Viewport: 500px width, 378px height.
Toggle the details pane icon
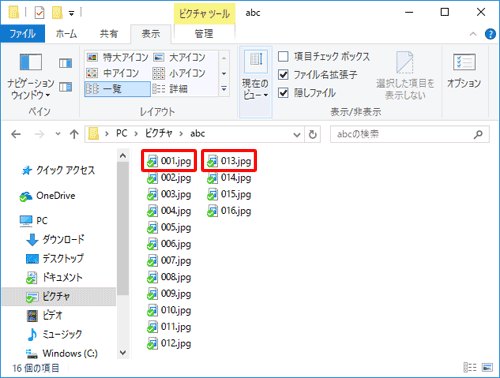pos(65,87)
